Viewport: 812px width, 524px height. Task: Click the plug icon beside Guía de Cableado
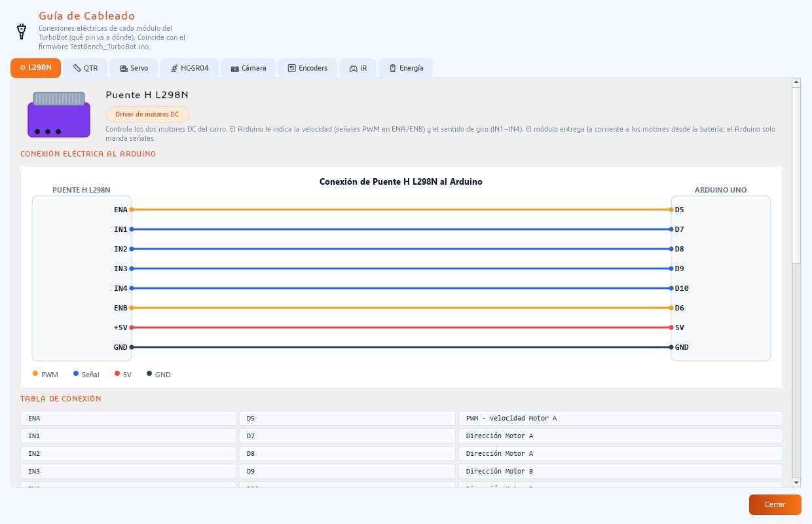pos(21,30)
